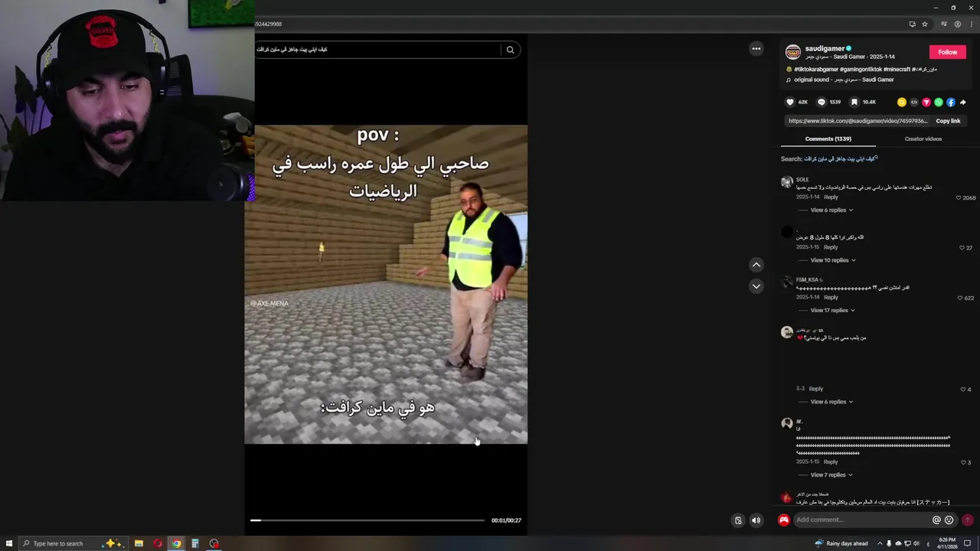Open more share options arrow
This screenshot has height=551, width=980.
click(x=962, y=102)
